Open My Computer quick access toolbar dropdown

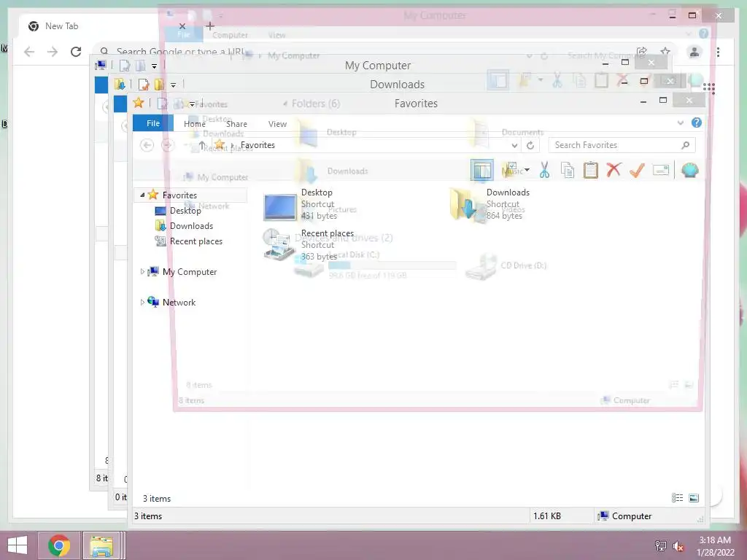[154, 66]
